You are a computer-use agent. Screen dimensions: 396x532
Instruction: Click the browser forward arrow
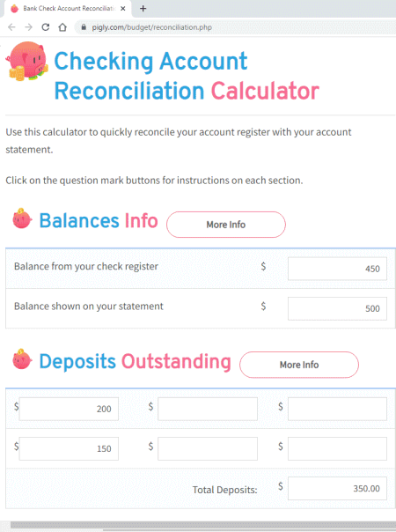pos(29,27)
